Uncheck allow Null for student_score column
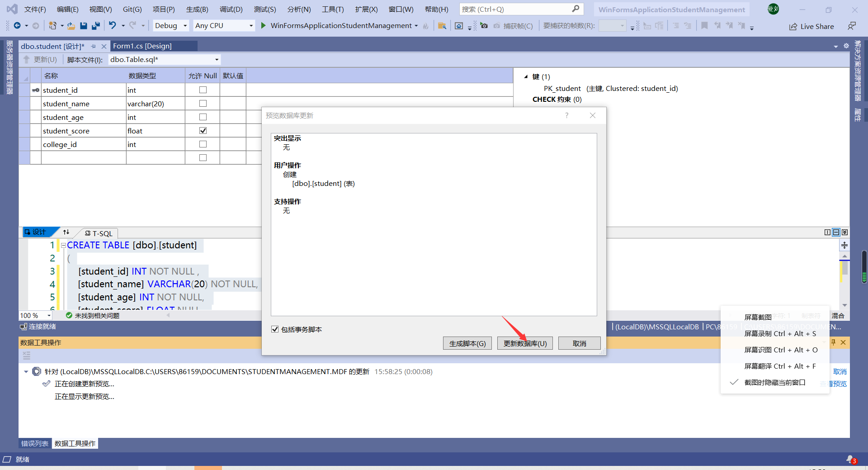Screen dimensions: 868x470 (203, 130)
